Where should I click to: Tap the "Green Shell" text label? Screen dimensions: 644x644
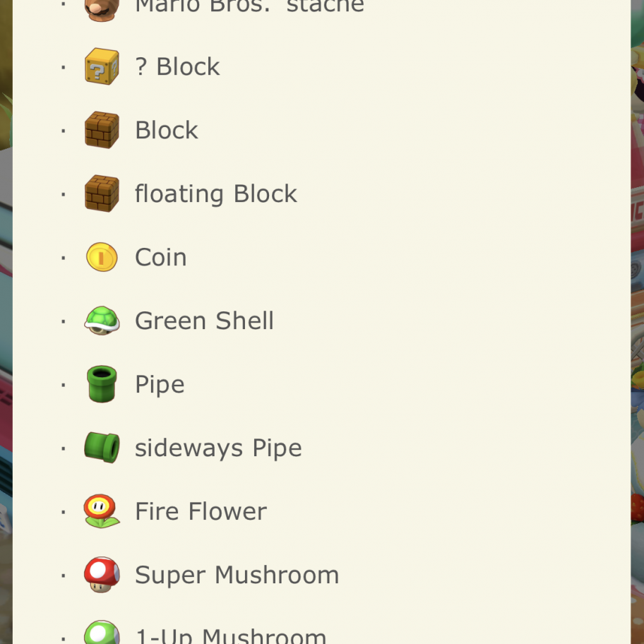tap(204, 321)
